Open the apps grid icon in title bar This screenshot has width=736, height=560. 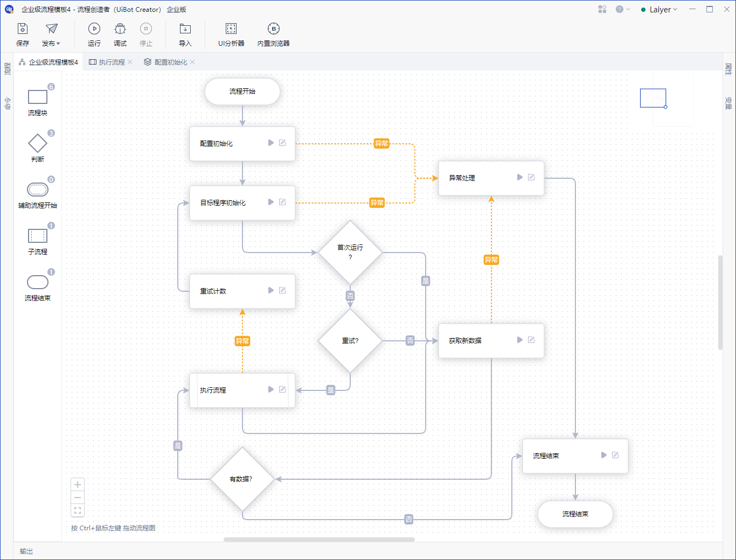point(602,9)
